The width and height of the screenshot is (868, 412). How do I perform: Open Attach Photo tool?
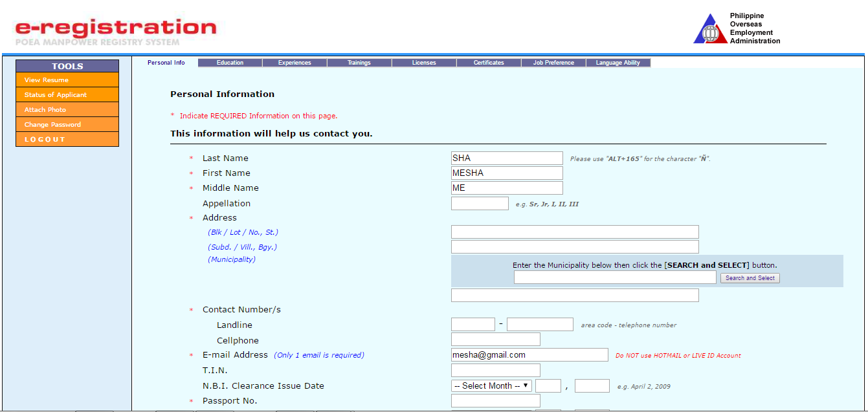point(67,109)
